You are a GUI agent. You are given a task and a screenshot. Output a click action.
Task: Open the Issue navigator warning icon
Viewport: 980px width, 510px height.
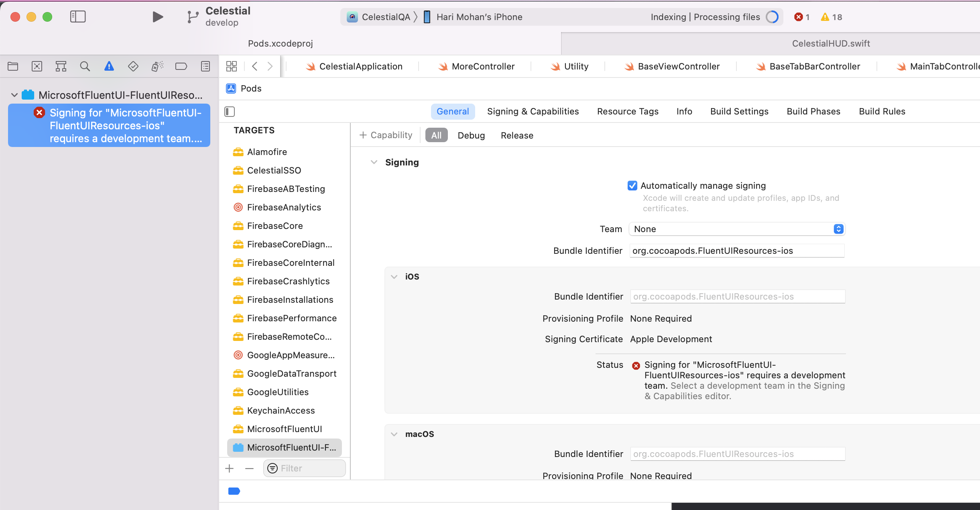point(109,66)
